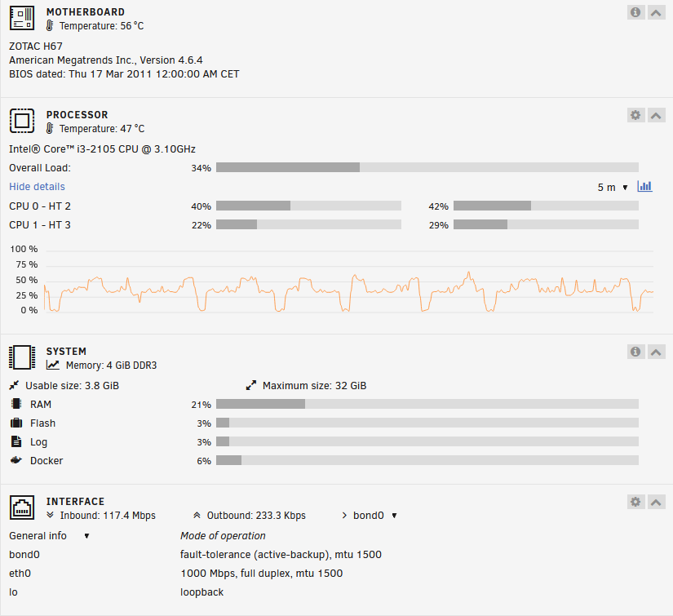Click the Motherboard board icon
The image size is (673, 616).
[x=22, y=19]
